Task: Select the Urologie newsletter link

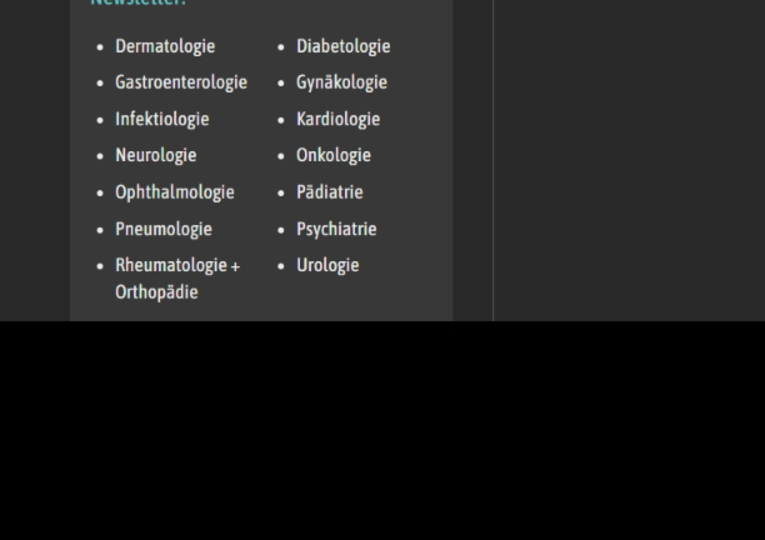Action: pyautogui.click(x=327, y=266)
